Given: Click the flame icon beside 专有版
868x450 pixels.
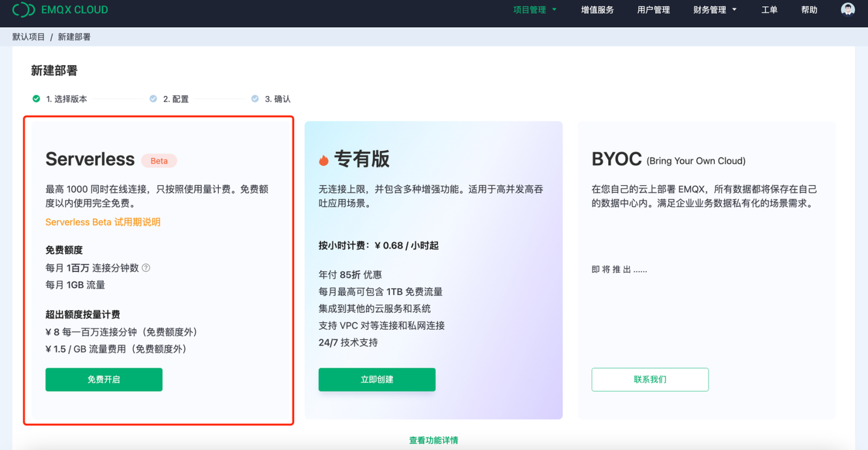Looking at the screenshot, I should [x=324, y=160].
